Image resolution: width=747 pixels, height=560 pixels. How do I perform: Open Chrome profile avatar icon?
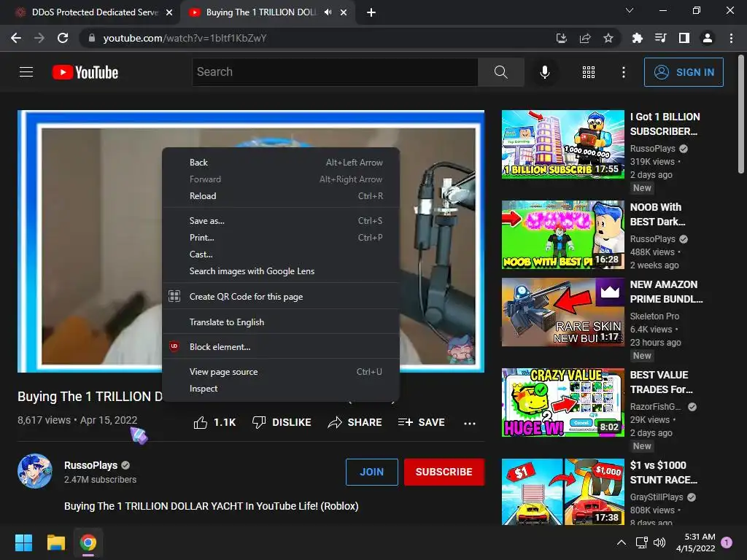point(708,38)
